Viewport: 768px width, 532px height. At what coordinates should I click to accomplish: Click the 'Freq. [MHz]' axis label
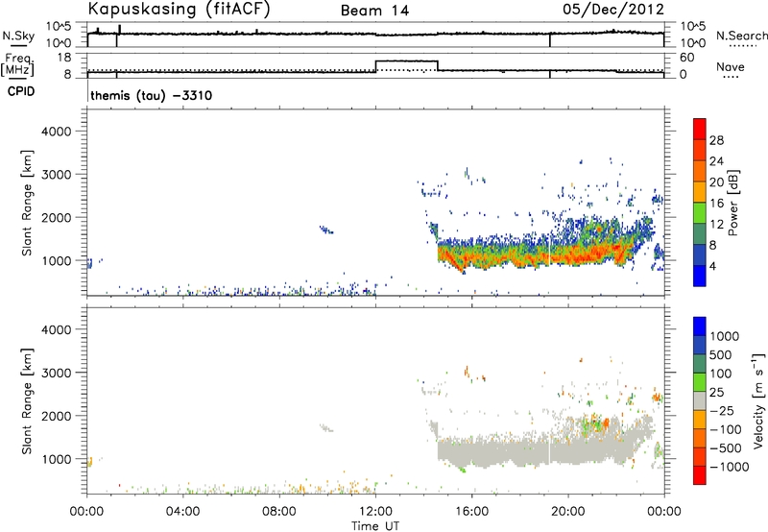pyautogui.click(x=18, y=65)
